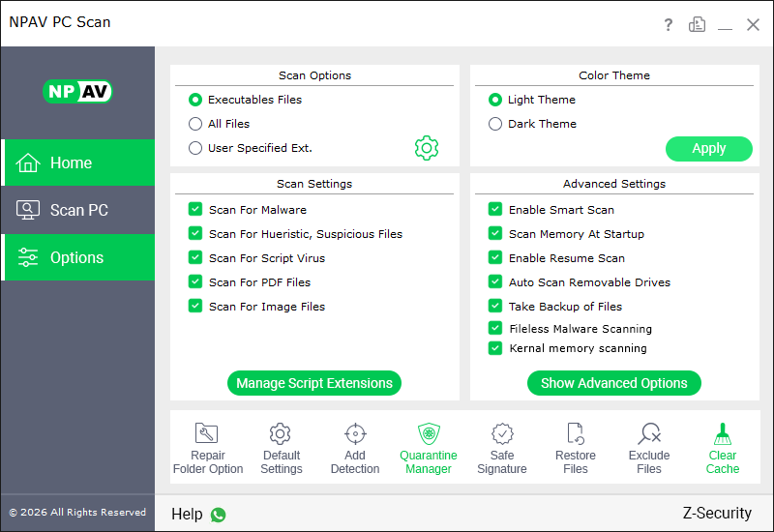
Task: Open Quarantine Manager
Action: [x=428, y=449]
